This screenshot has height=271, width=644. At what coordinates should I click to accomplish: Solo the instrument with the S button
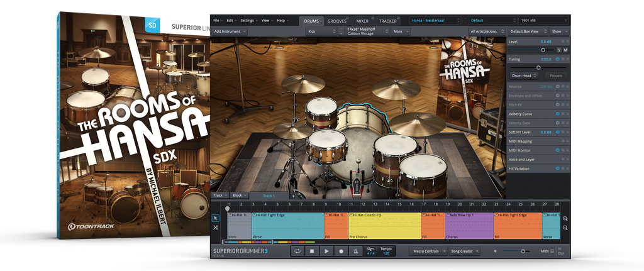click(x=559, y=50)
